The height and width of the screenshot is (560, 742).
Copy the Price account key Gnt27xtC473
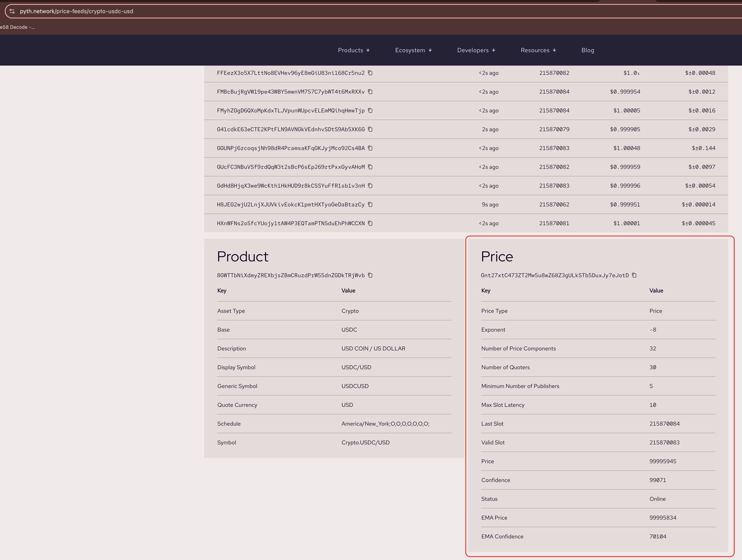(x=634, y=276)
